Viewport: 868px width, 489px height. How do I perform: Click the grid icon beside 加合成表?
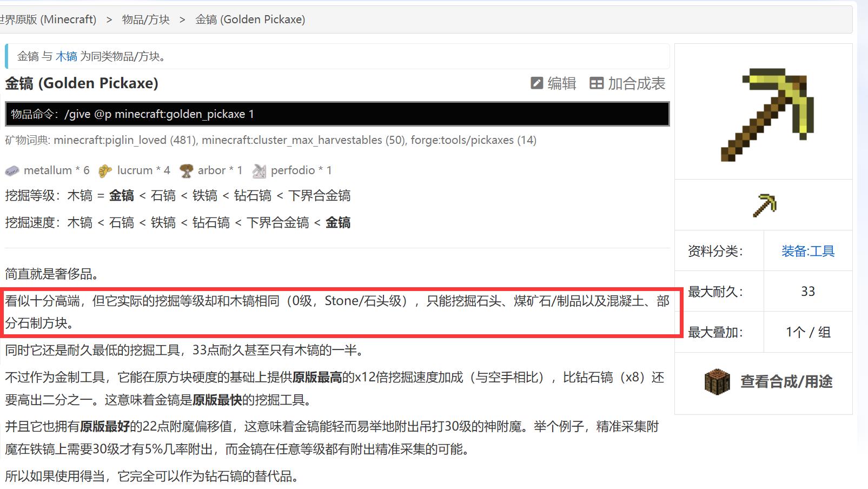[597, 83]
